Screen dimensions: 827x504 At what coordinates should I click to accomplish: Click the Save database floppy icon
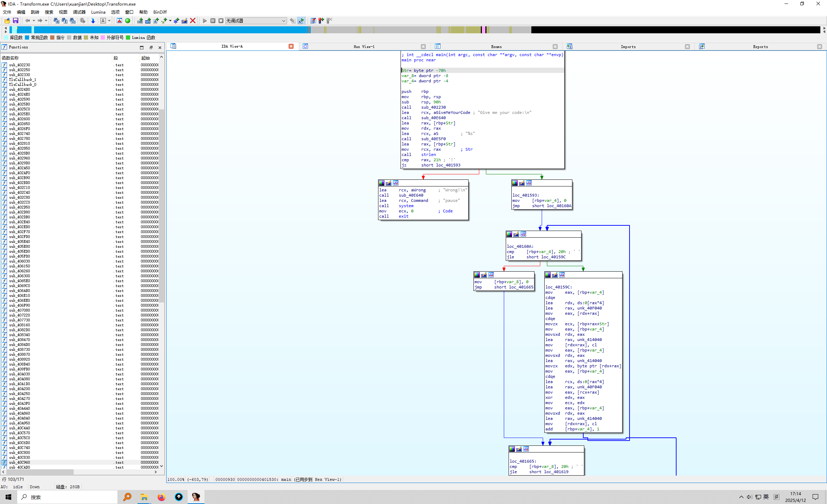15,21
